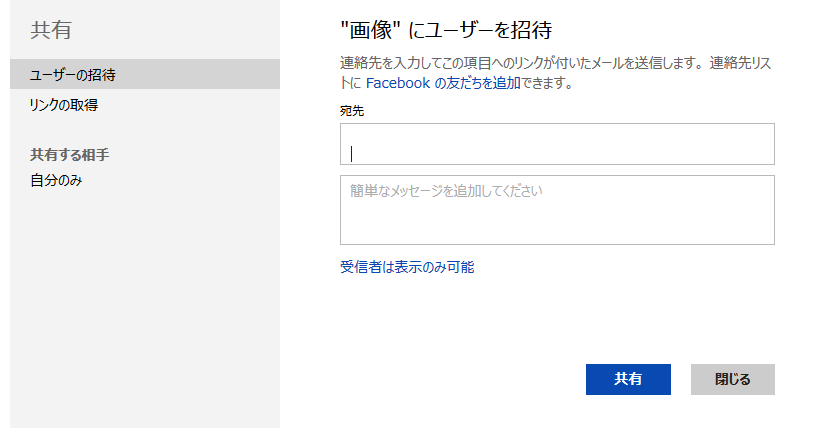The height and width of the screenshot is (428, 816).
Task: Click the gray 閉じる button
Action: (x=733, y=379)
